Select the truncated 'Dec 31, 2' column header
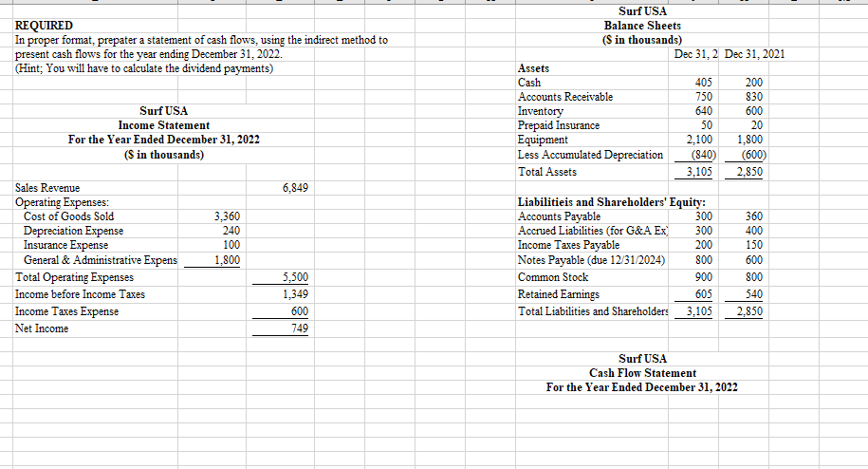The width and height of the screenshot is (868, 469). click(x=696, y=54)
